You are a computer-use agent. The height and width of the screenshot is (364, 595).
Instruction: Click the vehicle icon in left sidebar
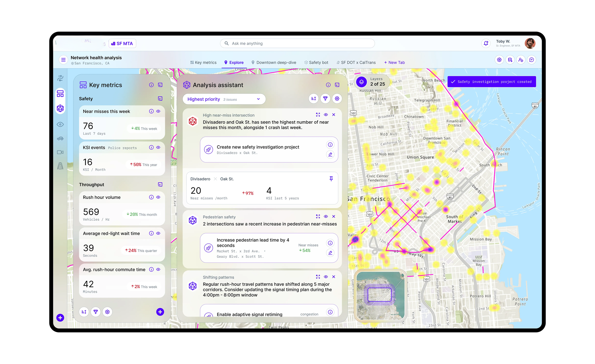[60, 138]
